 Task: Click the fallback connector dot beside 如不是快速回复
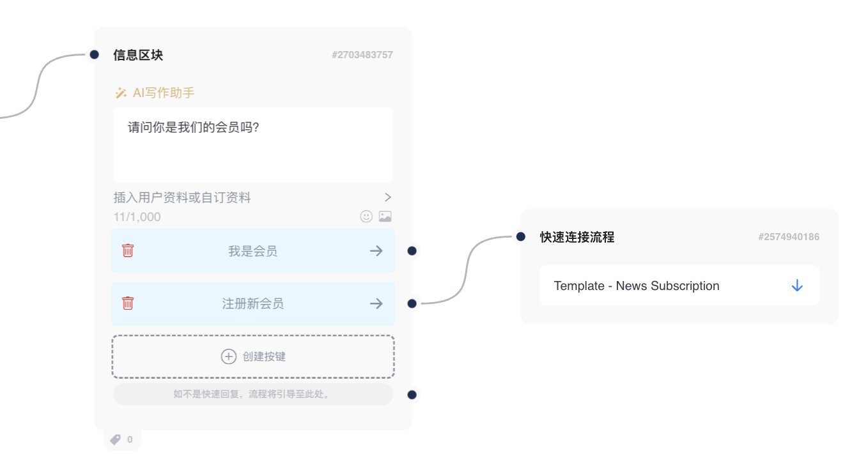(x=412, y=395)
